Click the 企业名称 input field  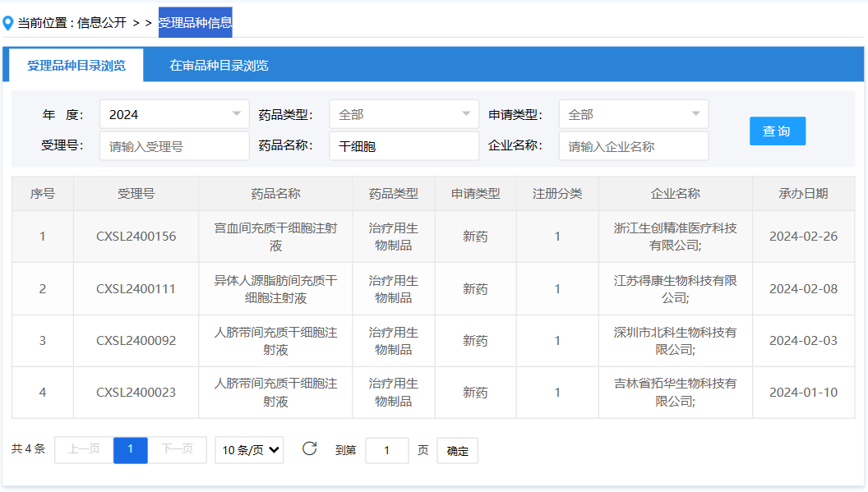633,145
